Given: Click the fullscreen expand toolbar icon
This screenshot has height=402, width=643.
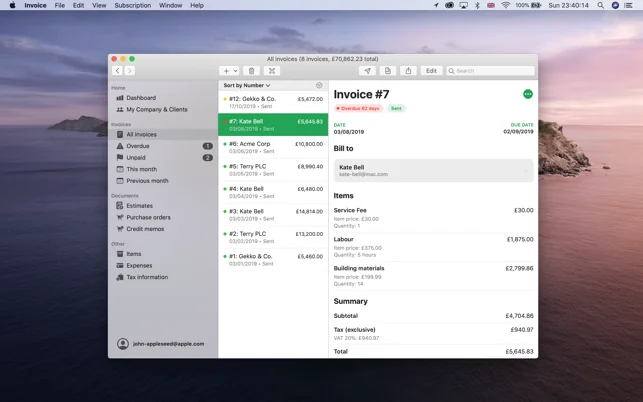Looking at the screenshot, I should (272, 71).
